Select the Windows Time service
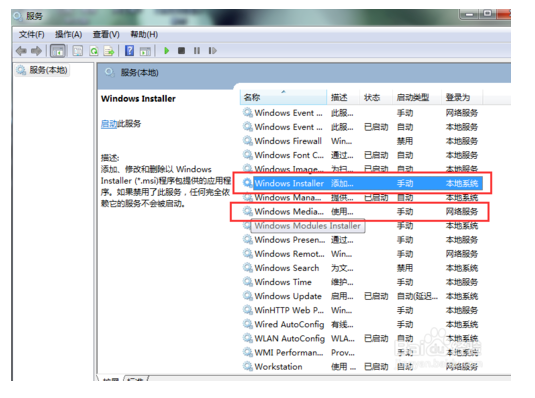 361,282
